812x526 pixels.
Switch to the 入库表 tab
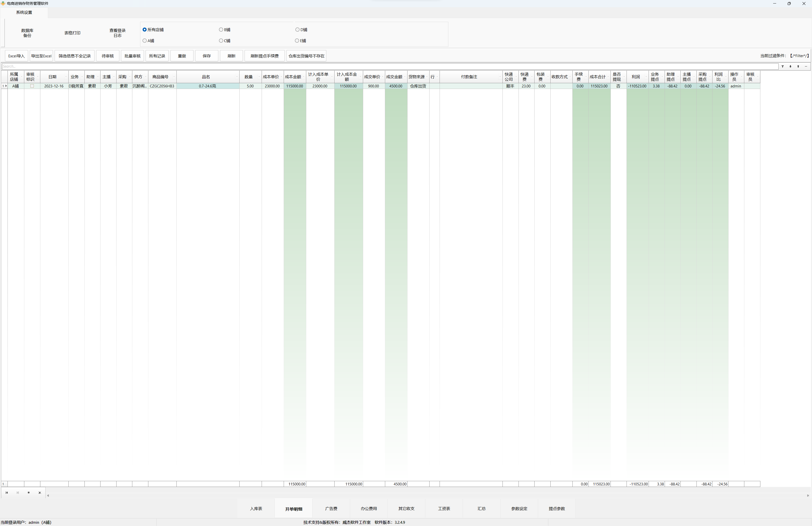(256, 509)
